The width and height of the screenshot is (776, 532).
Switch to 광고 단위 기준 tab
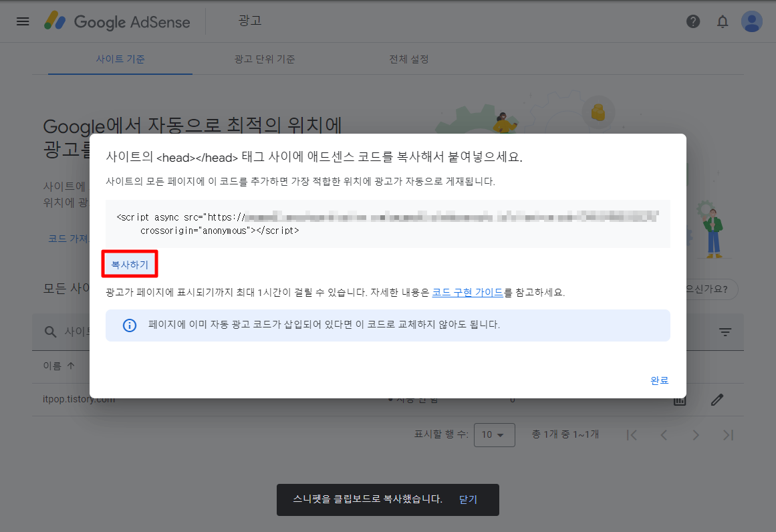coord(264,59)
